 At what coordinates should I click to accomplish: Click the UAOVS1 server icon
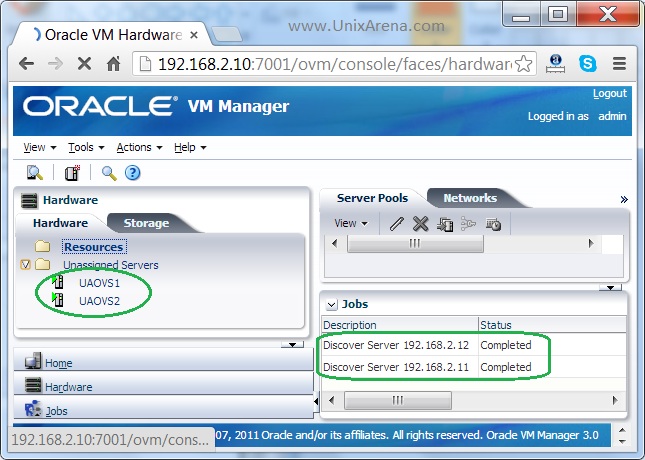58,282
